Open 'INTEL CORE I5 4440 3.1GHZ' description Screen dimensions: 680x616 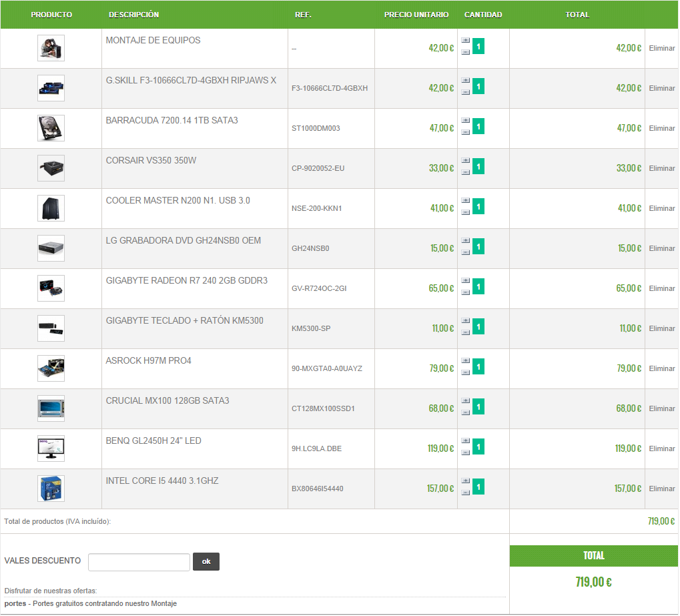coord(162,481)
